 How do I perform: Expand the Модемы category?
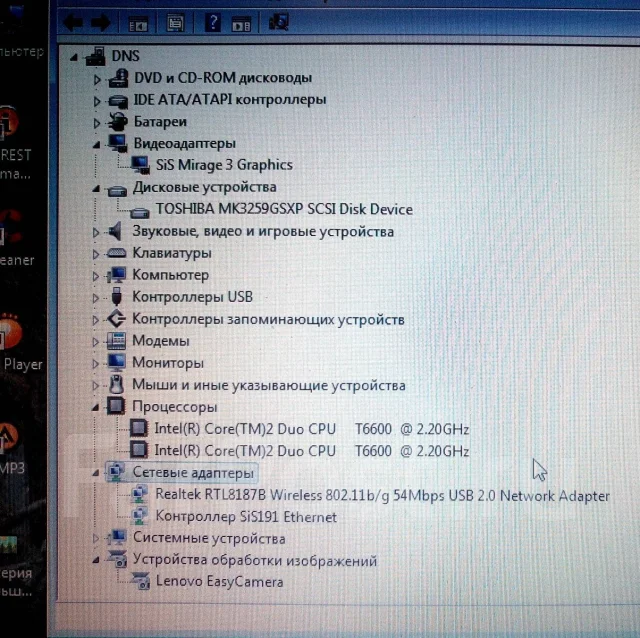click(x=96, y=342)
